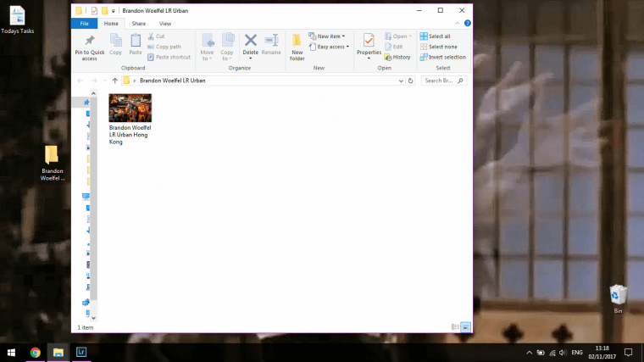Open Properties dropdown arrow
644x362 pixels.
click(x=369, y=58)
